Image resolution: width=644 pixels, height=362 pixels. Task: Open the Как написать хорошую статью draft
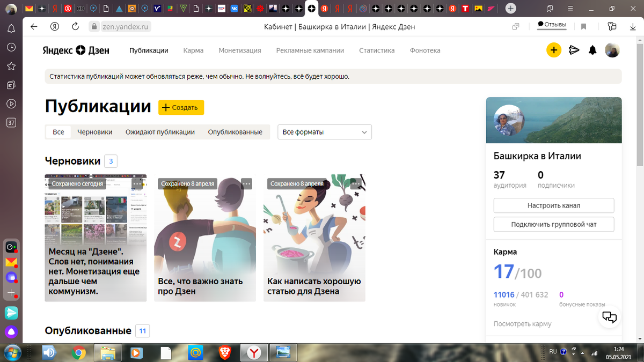[x=314, y=238]
